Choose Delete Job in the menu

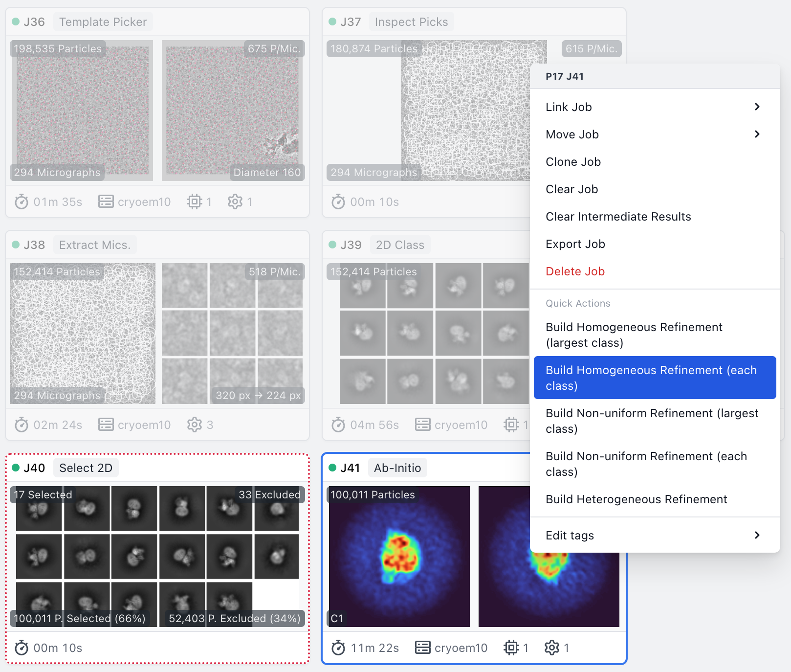point(575,271)
